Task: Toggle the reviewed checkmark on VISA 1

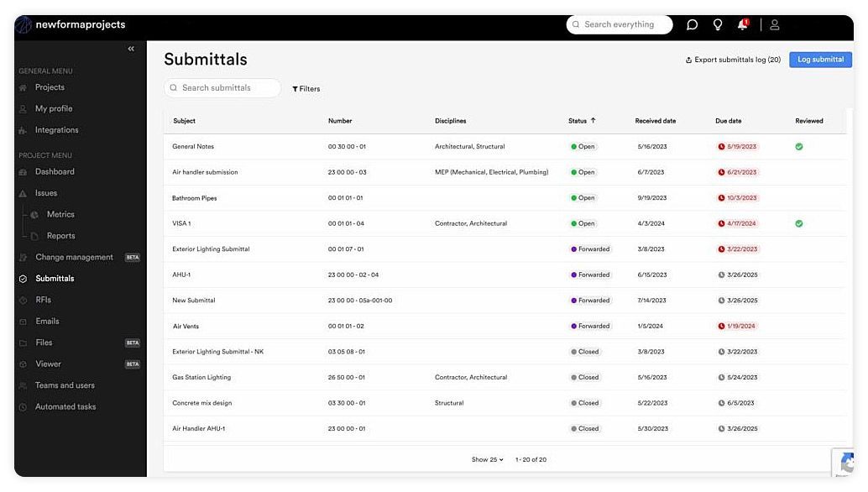Action: coord(798,223)
